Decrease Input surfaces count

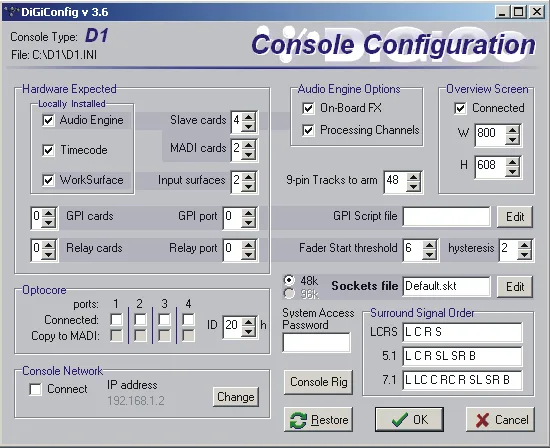(248, 186)
